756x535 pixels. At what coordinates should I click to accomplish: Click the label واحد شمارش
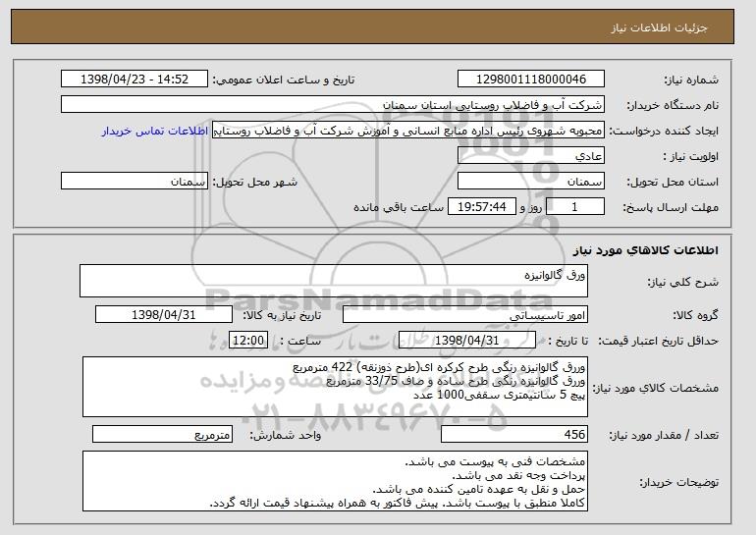pos(286,435)
